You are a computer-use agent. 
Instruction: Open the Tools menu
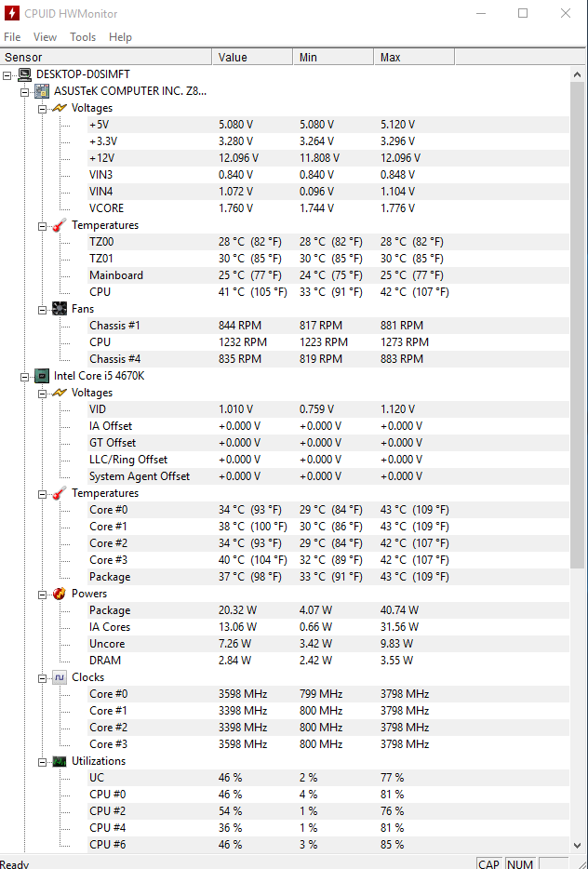(x=83, y=37)
